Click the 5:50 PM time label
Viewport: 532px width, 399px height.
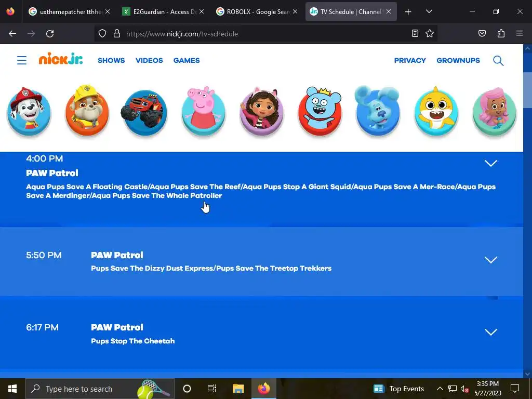pyautogui.click(x=44, y=255)
